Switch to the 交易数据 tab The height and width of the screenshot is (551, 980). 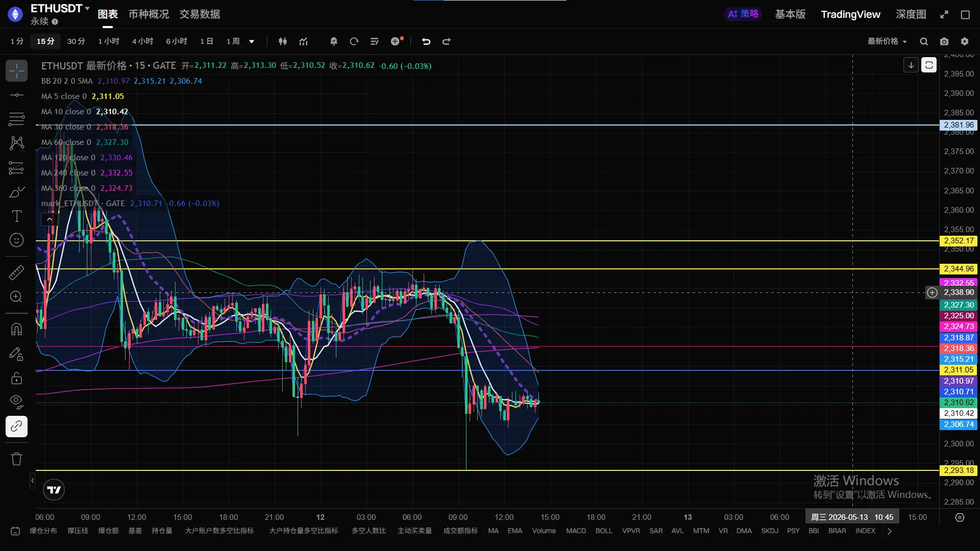click(200, 14)
